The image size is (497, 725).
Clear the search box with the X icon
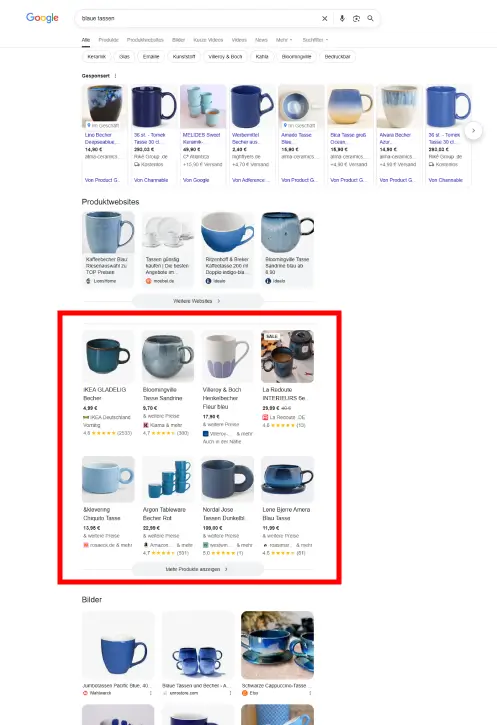[x=325, y=18]
